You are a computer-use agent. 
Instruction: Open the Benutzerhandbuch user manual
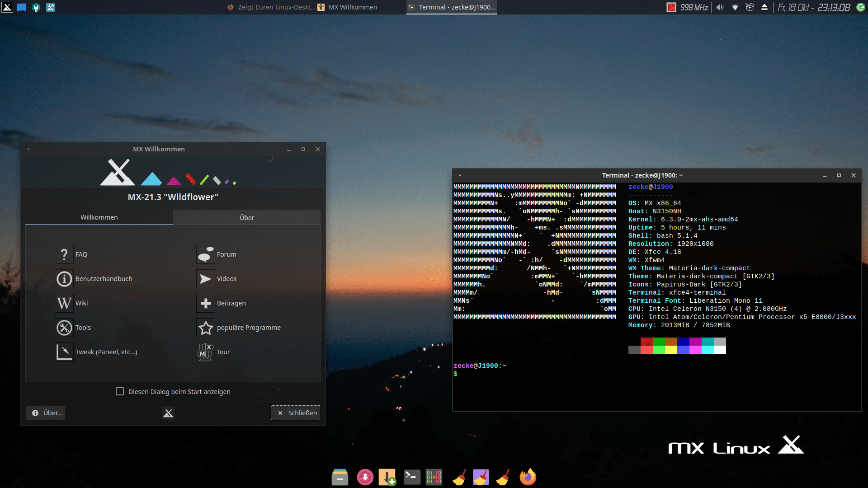tap(94, 279)
